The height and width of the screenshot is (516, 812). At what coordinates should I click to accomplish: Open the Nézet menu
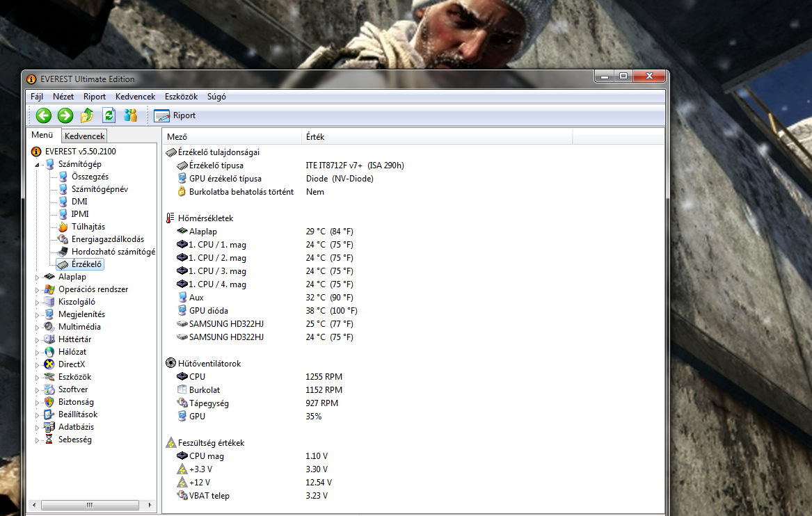pos(63,96)
